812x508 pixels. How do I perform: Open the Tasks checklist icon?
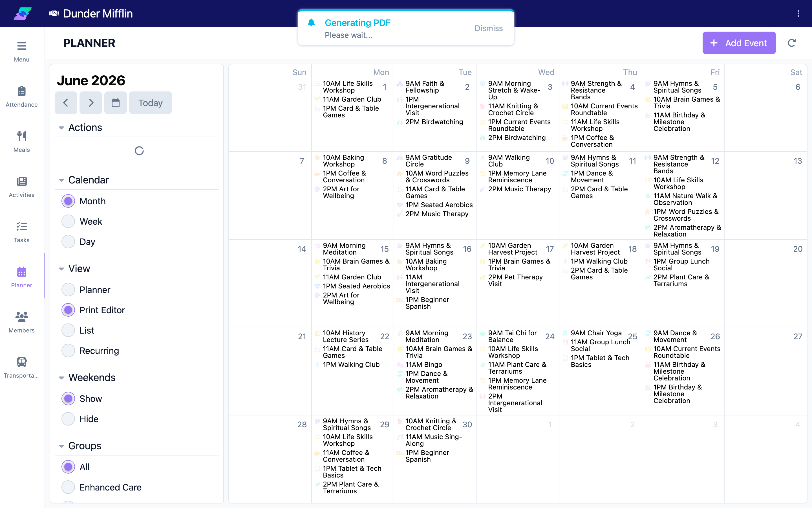pos(21,226)
